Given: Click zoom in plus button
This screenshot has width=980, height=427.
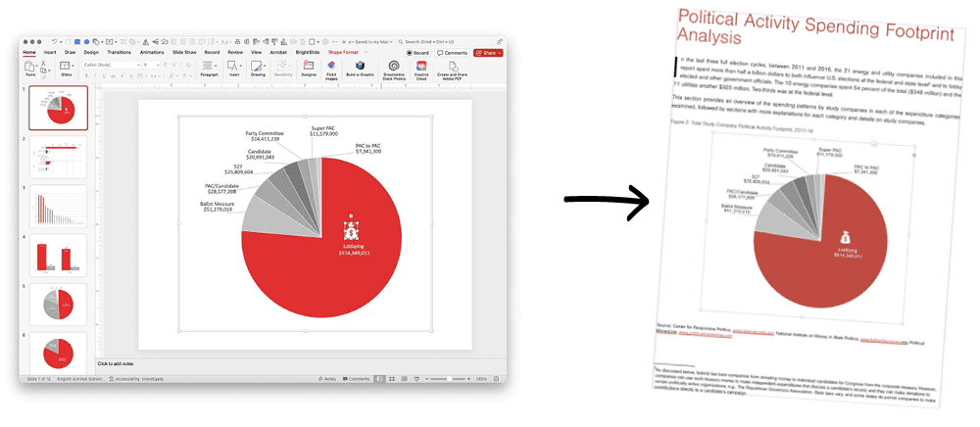Looking at the screenshot, I should (x=468, y=379).
